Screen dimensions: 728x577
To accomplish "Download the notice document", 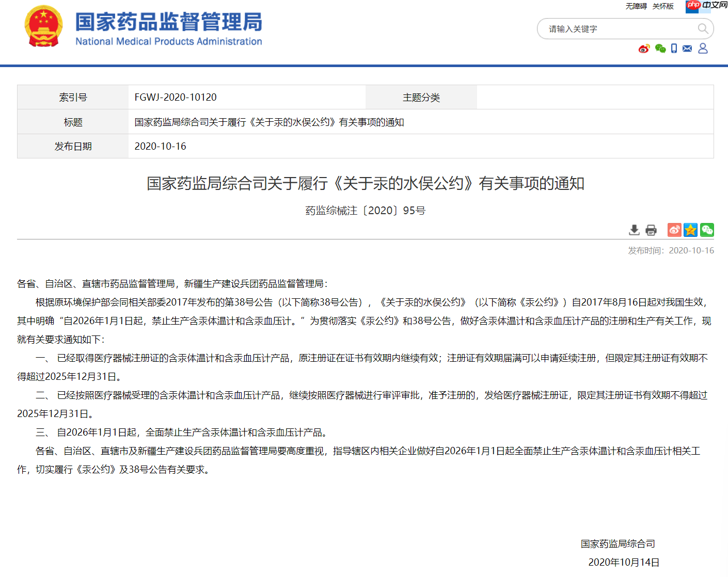I will [634, 230].
